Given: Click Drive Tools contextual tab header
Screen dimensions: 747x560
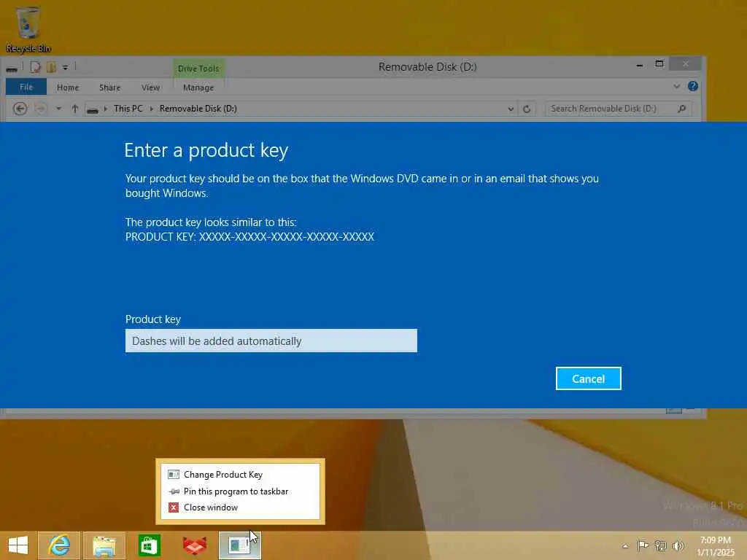Looking at the screenshot, I should 198,69.
